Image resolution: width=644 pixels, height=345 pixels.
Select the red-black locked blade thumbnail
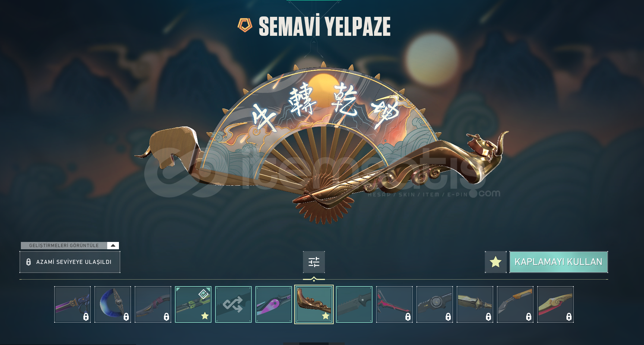point(394,304)
